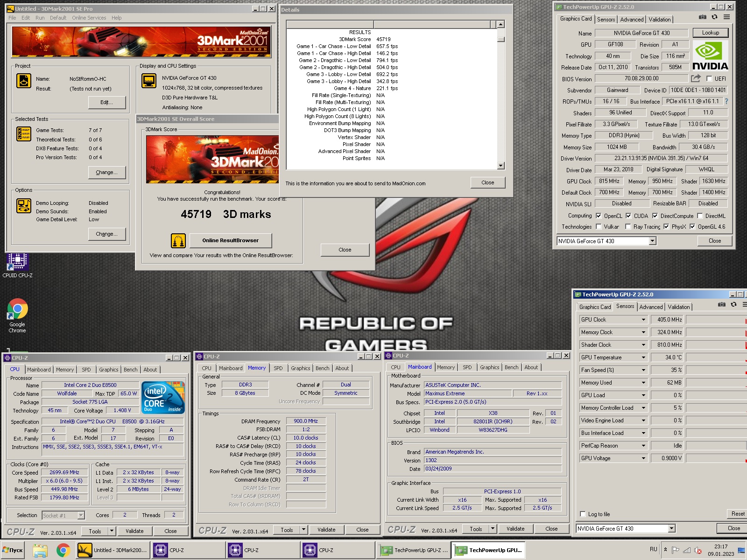Click the volume icon in system tray

pos(698,550)
